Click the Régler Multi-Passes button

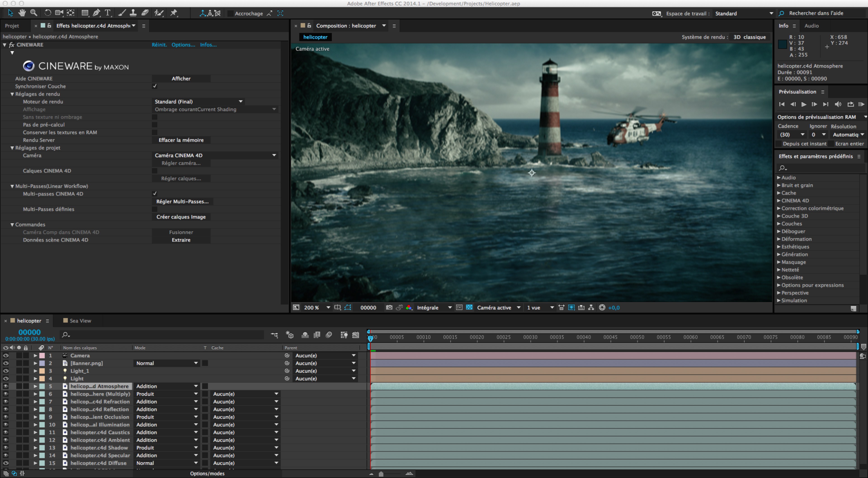tap(182, 202)
